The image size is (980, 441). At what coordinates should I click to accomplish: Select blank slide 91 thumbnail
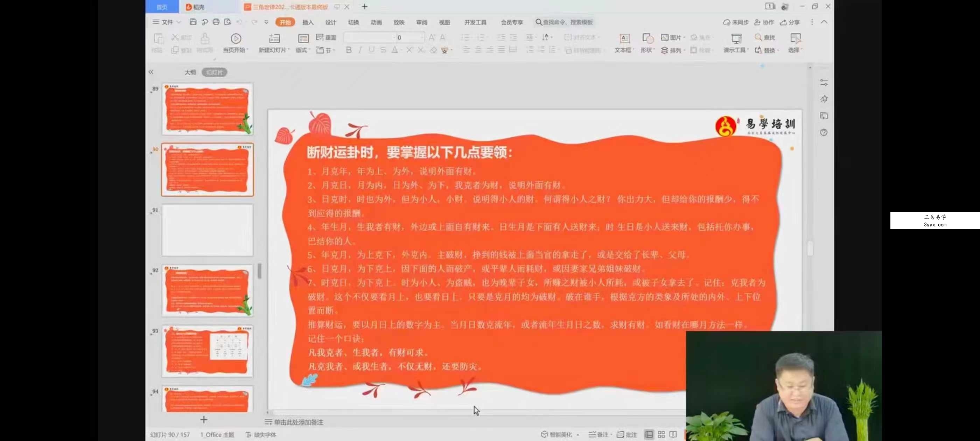click(x=207, y=230)
